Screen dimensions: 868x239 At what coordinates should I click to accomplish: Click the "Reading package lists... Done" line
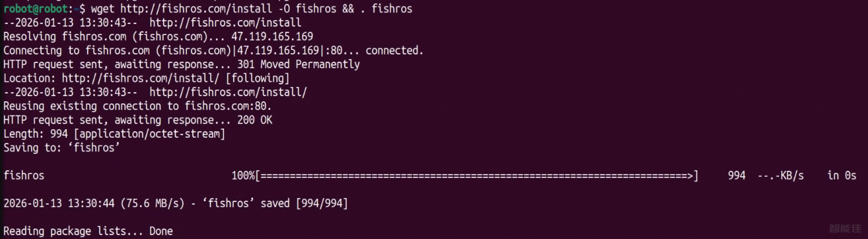(x=88, y=231)
